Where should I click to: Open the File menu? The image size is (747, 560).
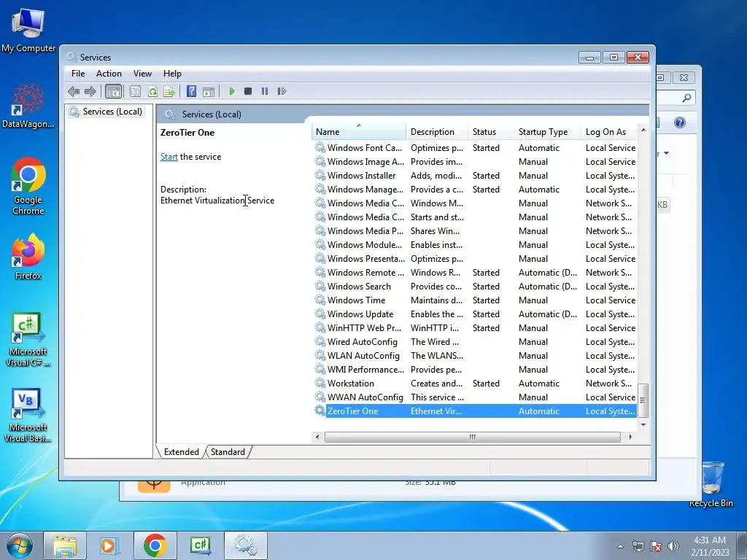(78, 74)
